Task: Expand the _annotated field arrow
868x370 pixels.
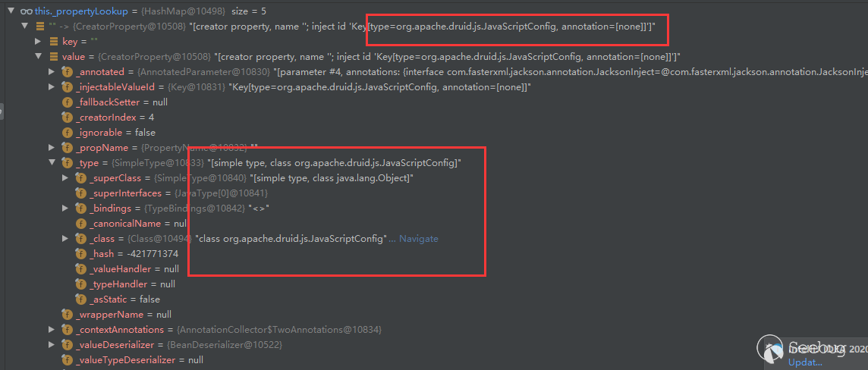Action: click(52, 72)
